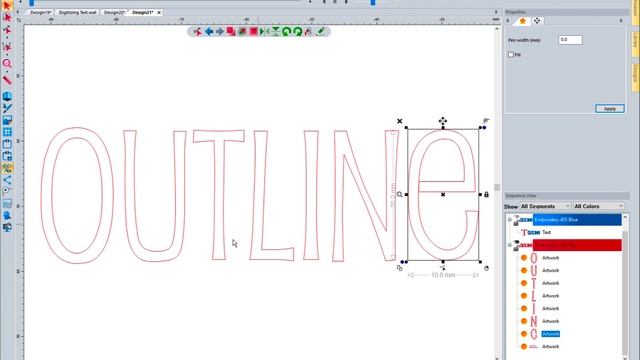Toggle the Fill checkbox
The width and height of the screenshot is (640, 360).
click(x=511, y=55)
